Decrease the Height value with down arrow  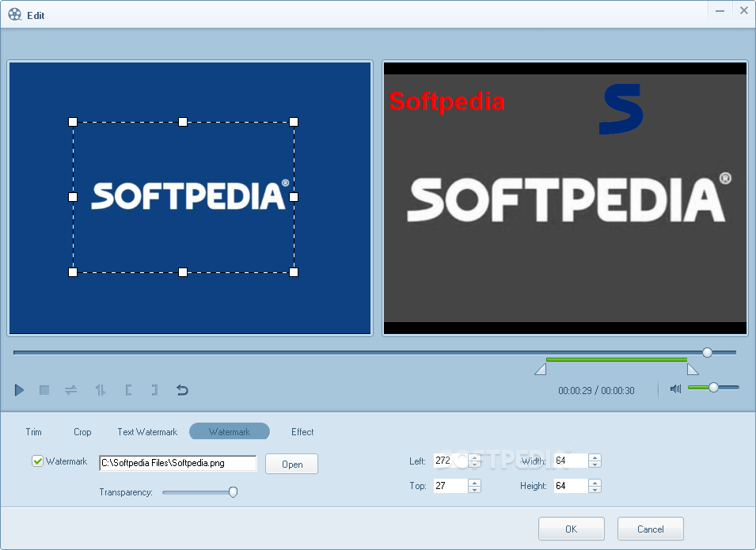[x=595, y=489]
